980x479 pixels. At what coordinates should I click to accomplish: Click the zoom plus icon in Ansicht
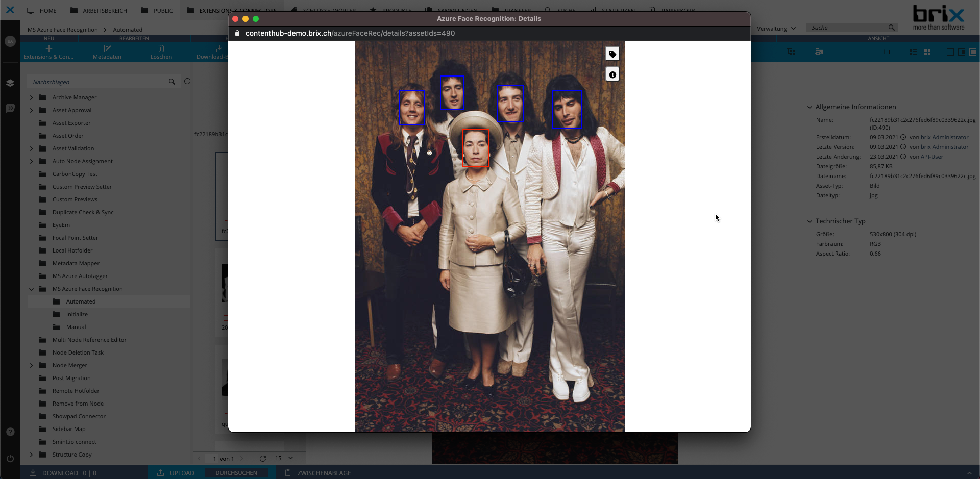click(889, 52)
